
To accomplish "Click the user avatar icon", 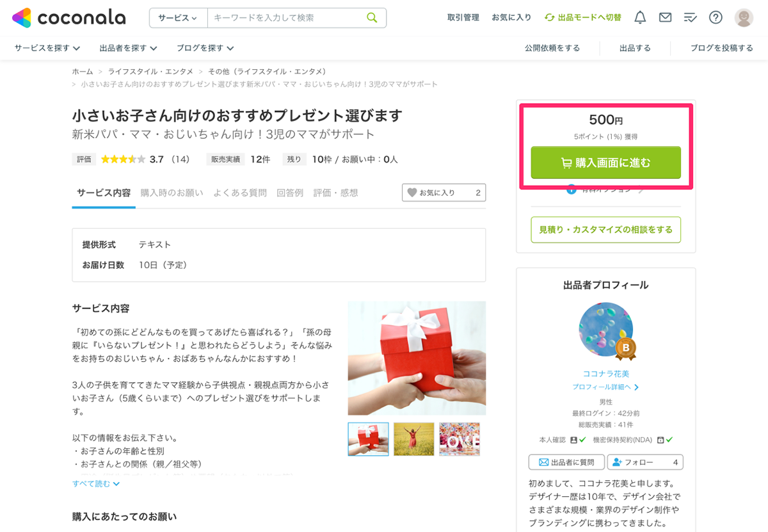I will [742, 17].
